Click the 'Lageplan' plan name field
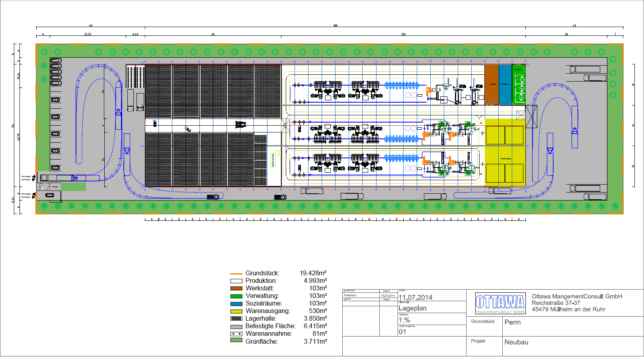The width and height of the screenshot is (644, 364). (x=413, y=308)
